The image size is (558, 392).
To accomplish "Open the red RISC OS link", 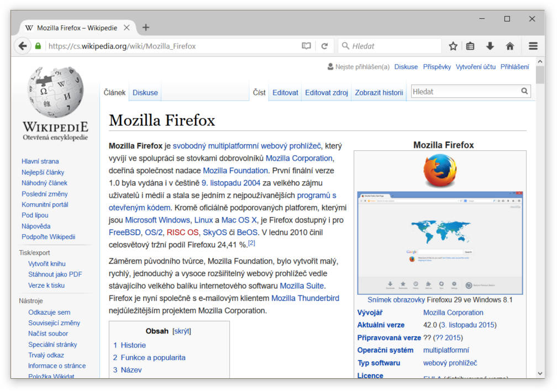I will [182, 232].
